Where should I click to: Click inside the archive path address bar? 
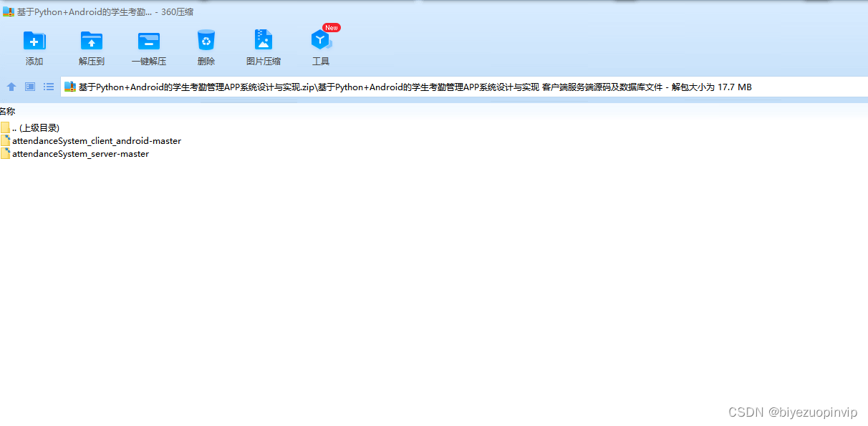[358, 87]
